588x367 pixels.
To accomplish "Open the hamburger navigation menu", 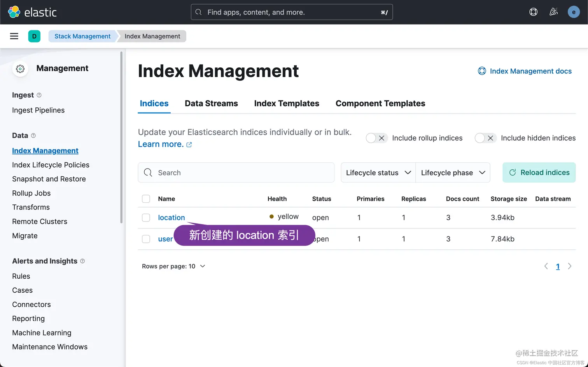I will click(14, 36).
